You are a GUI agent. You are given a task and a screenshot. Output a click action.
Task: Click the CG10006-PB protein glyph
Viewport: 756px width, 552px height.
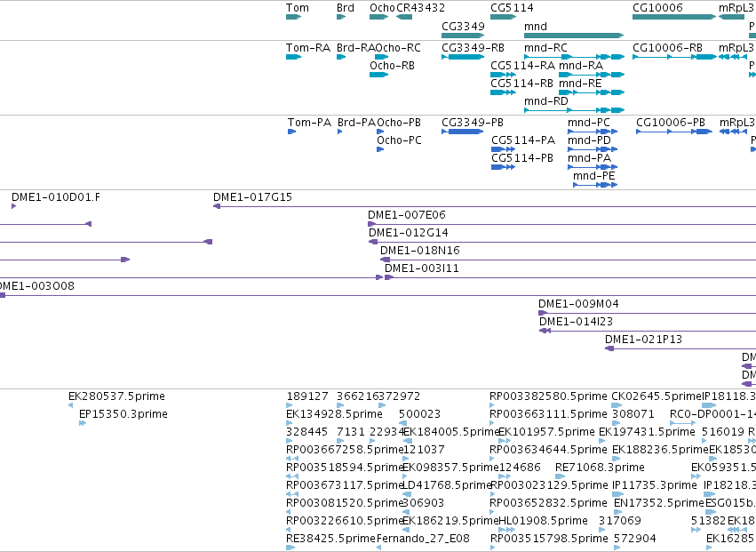point(674,132)
